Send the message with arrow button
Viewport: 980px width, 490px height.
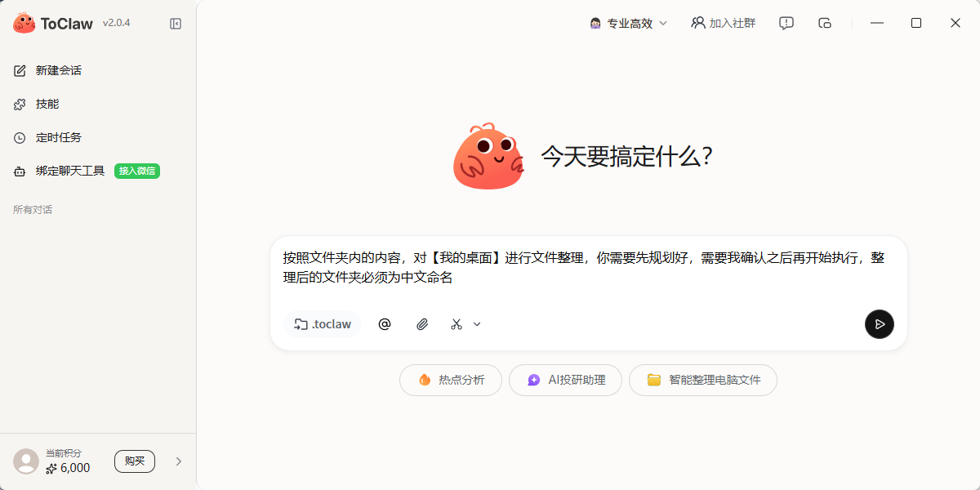[x=880, y=324]
